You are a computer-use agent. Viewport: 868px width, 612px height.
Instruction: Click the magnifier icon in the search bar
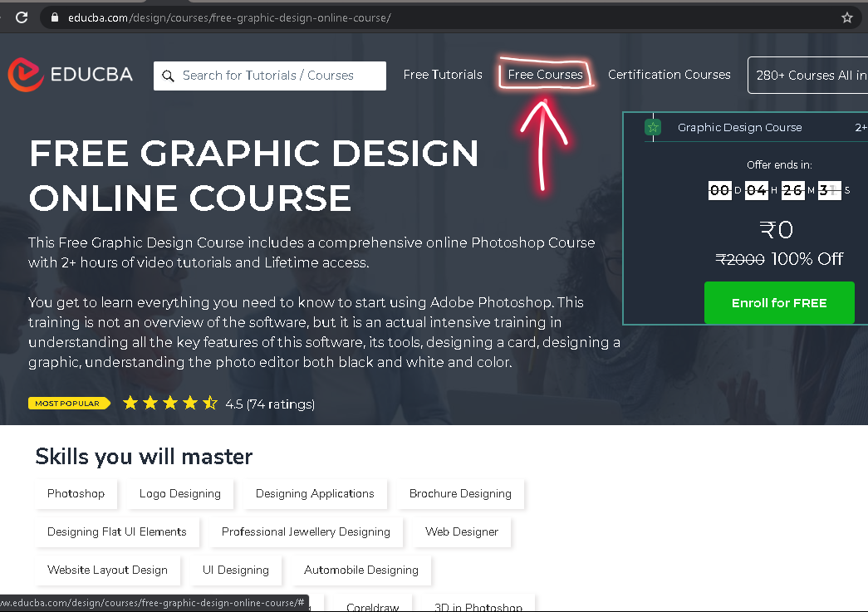168,76
